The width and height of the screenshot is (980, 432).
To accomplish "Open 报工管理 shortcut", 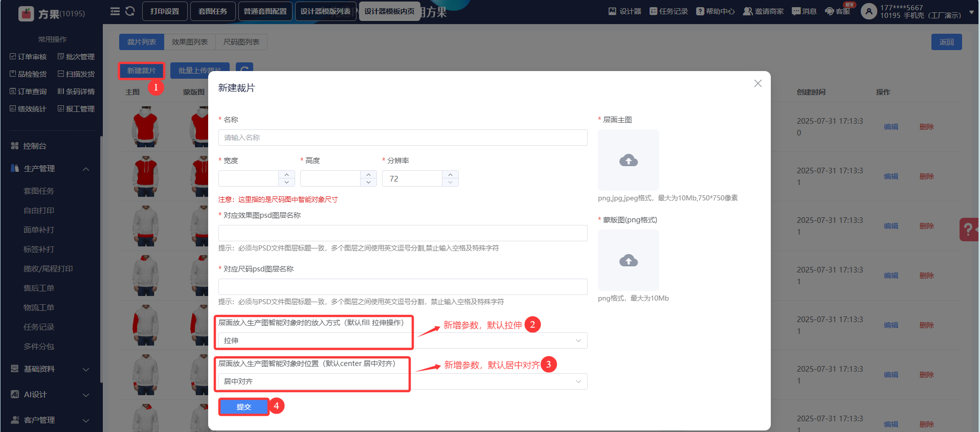I will pos(76,109).
